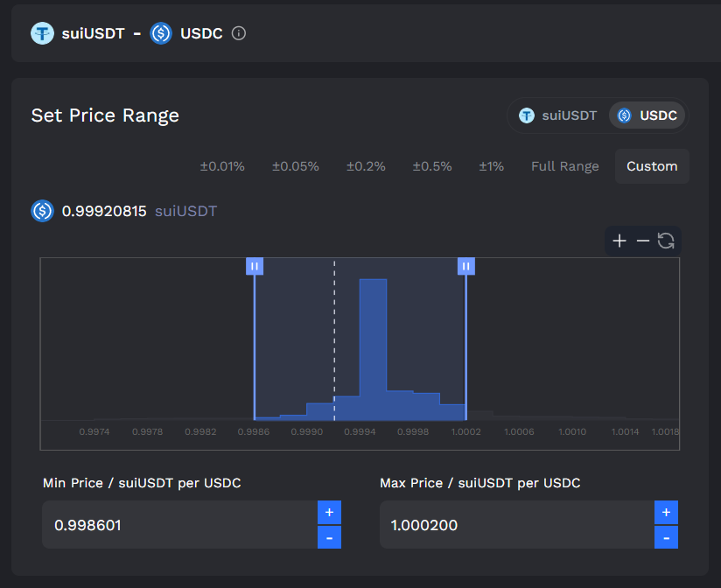Pick the ±1% range preset
Viewport: 721px width, 588px height.
click(x=491, y=166)
